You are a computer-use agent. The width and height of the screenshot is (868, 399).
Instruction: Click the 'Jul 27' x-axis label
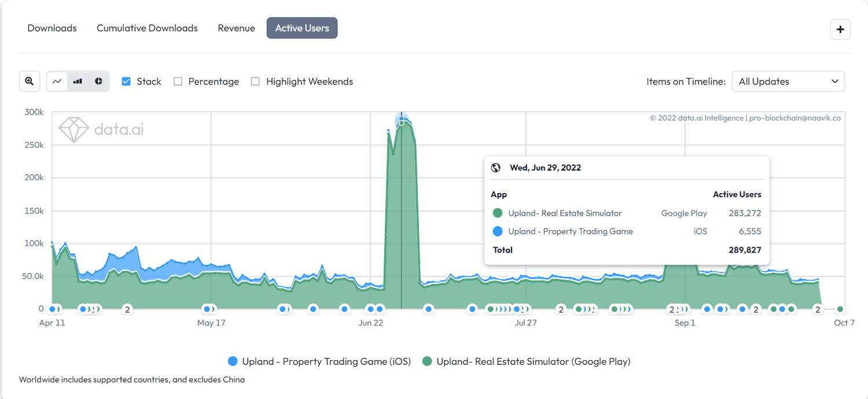(525, 323)
